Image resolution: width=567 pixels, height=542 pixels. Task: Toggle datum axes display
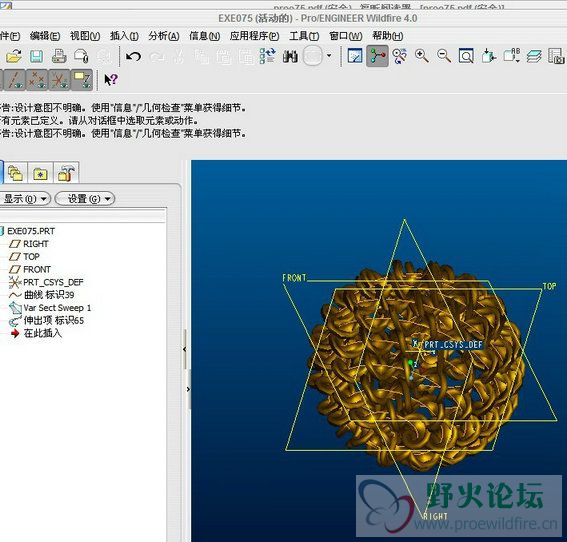point(14,80)
